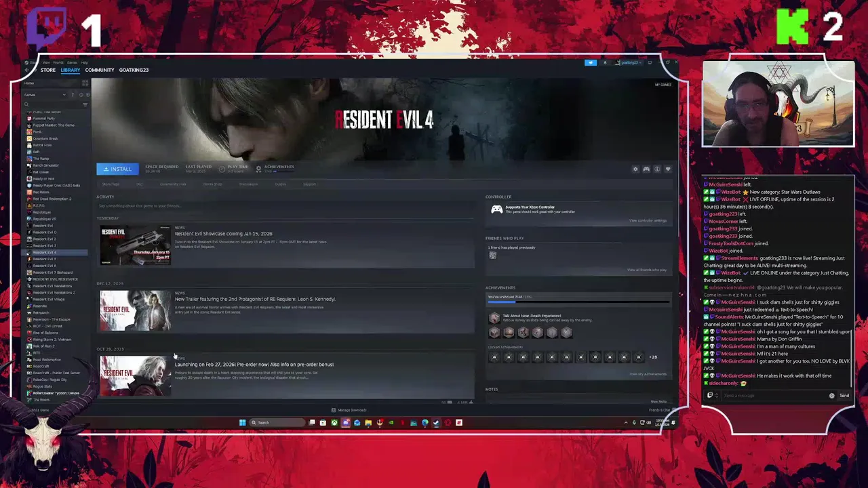Select Puppet Master: The Game
The height and width of the screenshot is (488, 868).
pos(54,125)
